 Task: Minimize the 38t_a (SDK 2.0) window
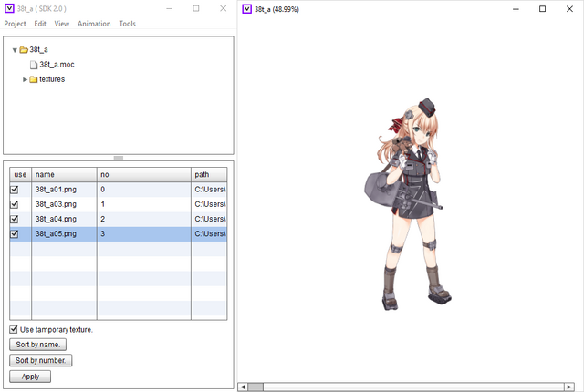pyautogui.click(x=169, y=8)
